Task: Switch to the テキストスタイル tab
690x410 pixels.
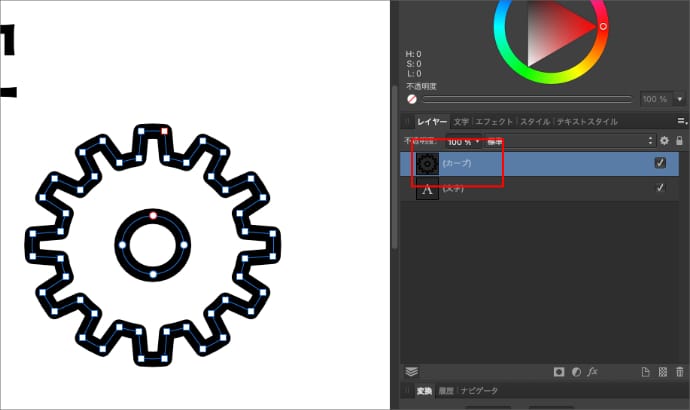Action: (x=587, y=121)
